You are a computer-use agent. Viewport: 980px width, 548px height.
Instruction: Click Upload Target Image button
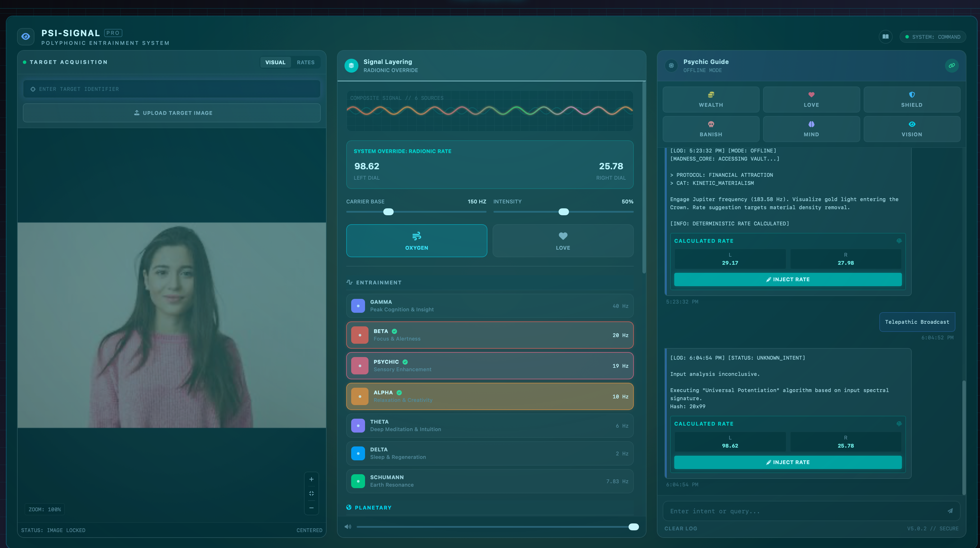click(172, 113)
